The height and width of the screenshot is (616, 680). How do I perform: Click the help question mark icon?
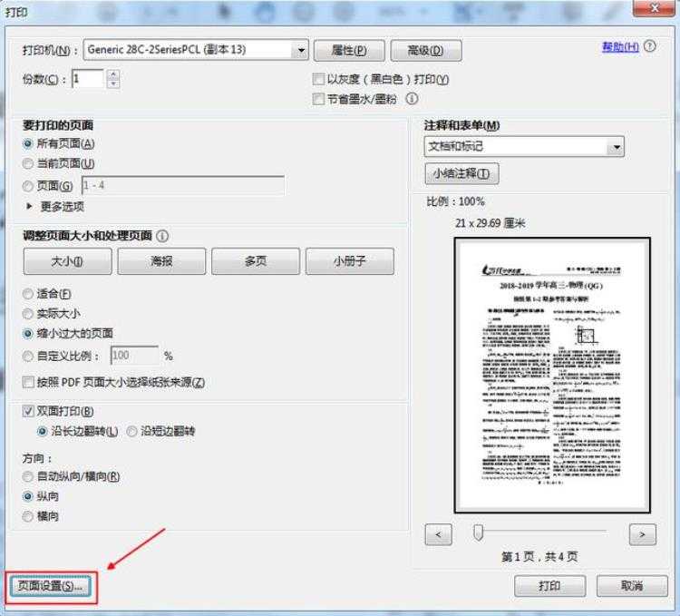653,46
